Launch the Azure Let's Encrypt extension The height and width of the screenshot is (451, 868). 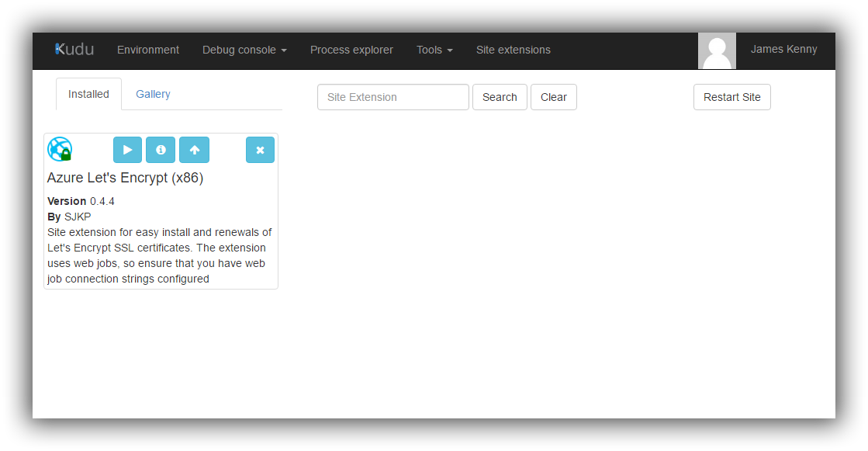[x=127, y=150]
